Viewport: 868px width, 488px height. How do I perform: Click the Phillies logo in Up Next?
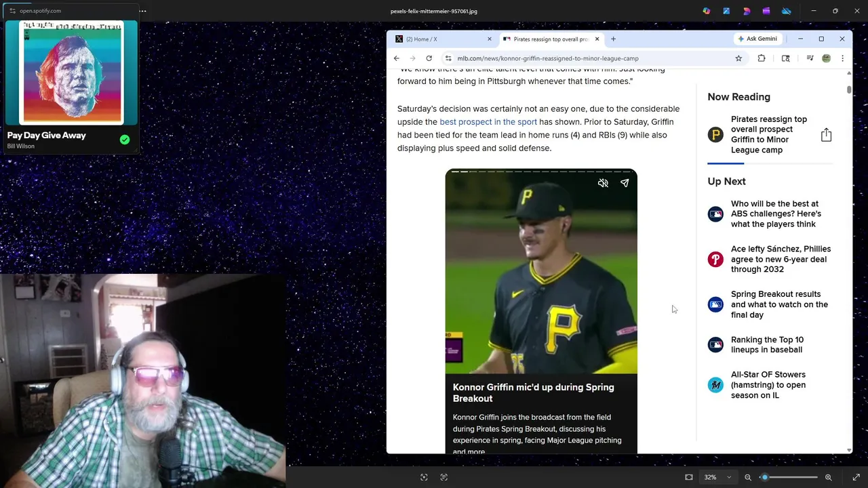coord(715,259)
